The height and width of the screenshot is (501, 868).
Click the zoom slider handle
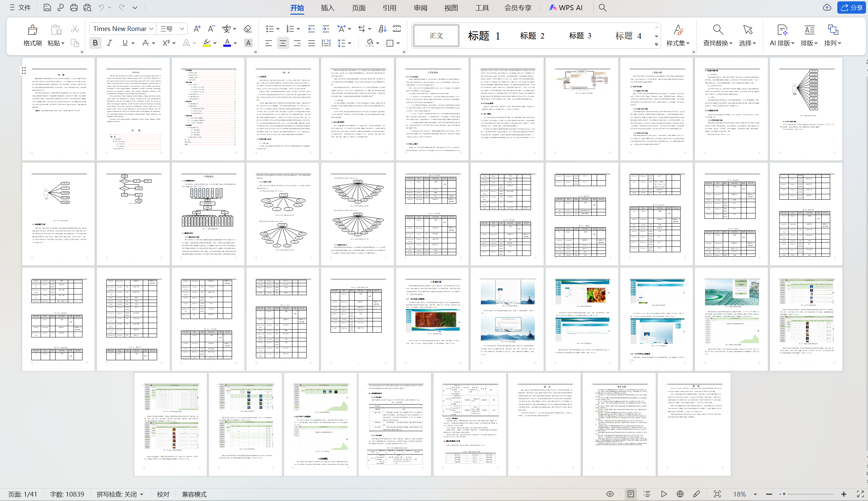point(784,494)
